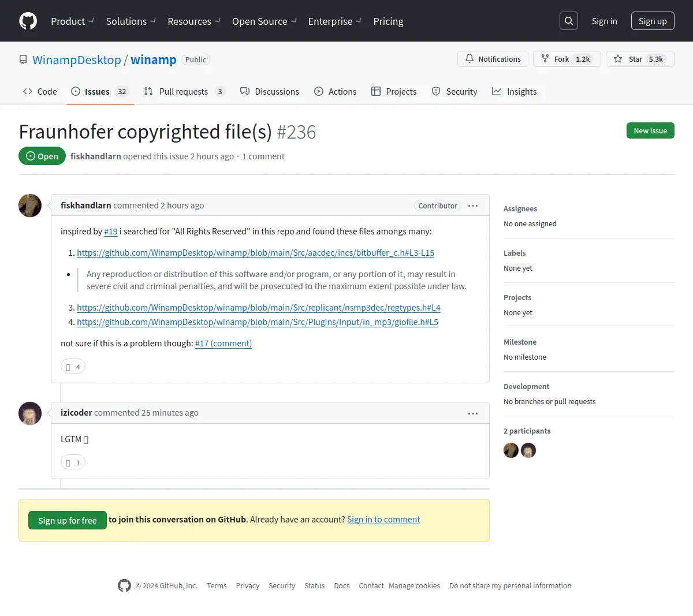This screenshot has height=616, width=693.
Task: Open the #19 issue reference link
Action: [x=111, y=232]
